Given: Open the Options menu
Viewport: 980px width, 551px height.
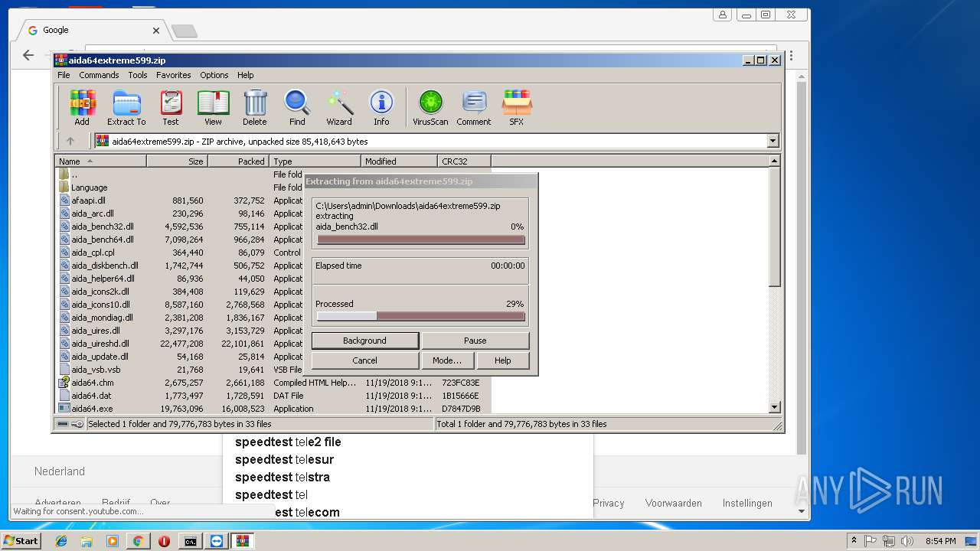Looking at the screenshot, I should tap(214, 75).
